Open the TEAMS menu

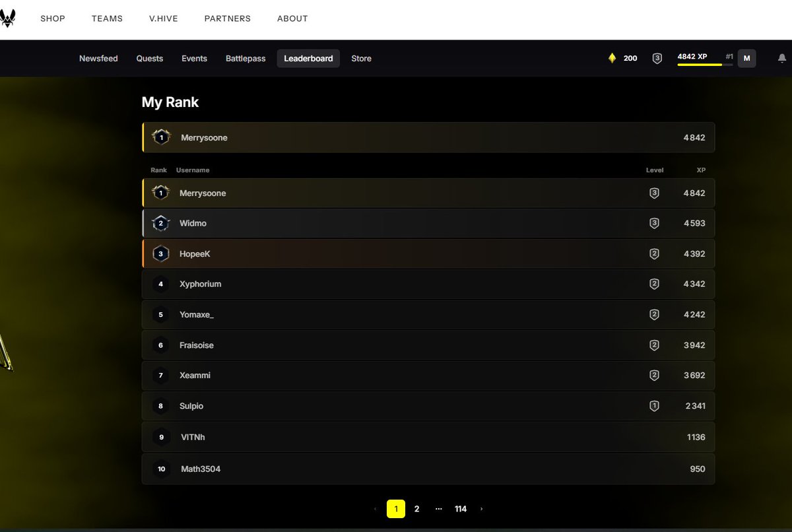pos(107,18)
